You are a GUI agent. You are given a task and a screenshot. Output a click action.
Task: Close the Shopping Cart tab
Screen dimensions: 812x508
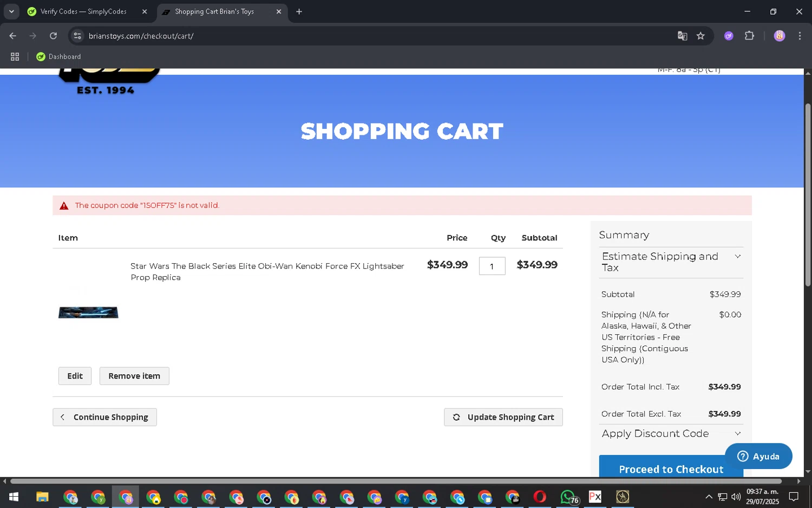(279, 11)
